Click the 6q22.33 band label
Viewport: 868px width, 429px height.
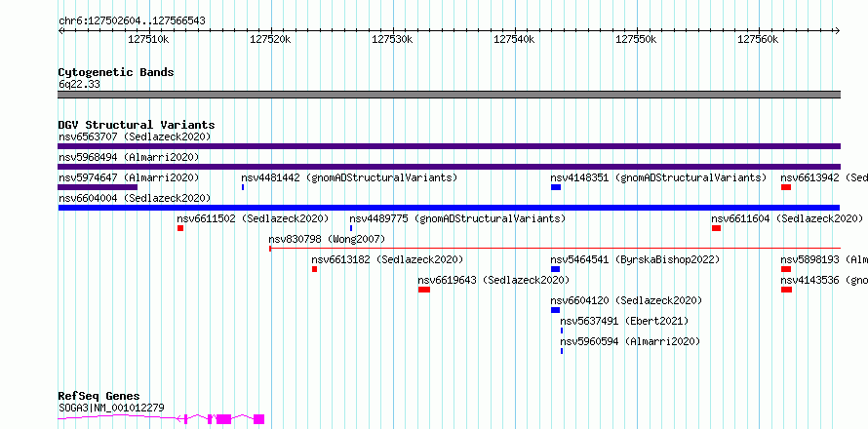click(79, 84)
